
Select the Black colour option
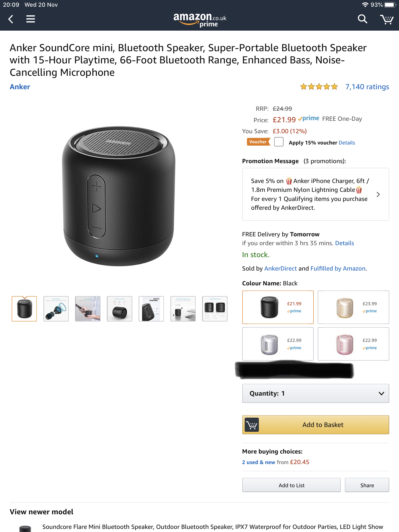tap(278, 307)
